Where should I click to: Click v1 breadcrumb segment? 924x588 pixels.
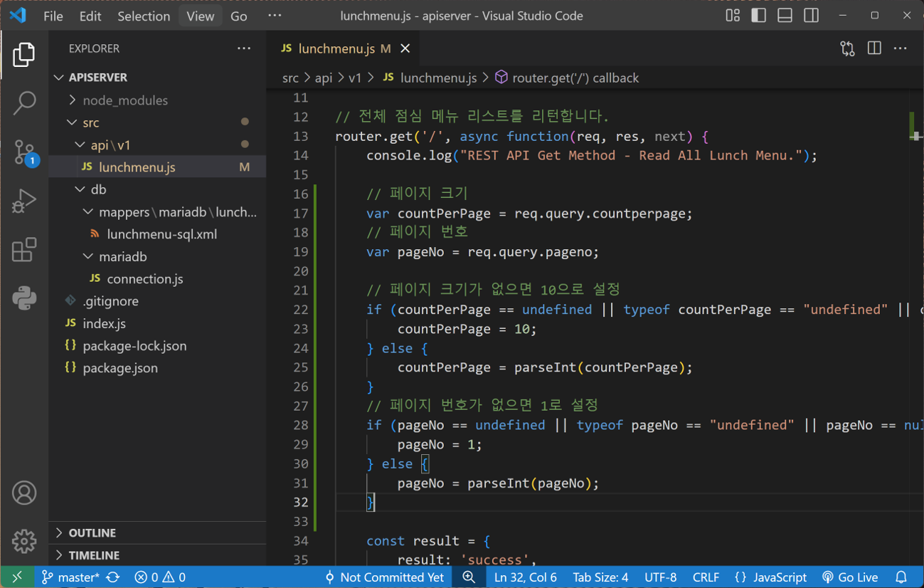355,78
